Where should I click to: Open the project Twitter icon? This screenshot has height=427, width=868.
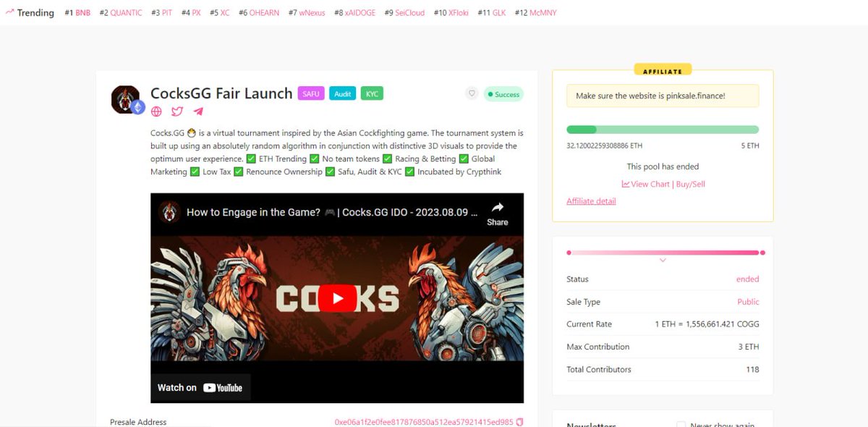tap(177, 111)
